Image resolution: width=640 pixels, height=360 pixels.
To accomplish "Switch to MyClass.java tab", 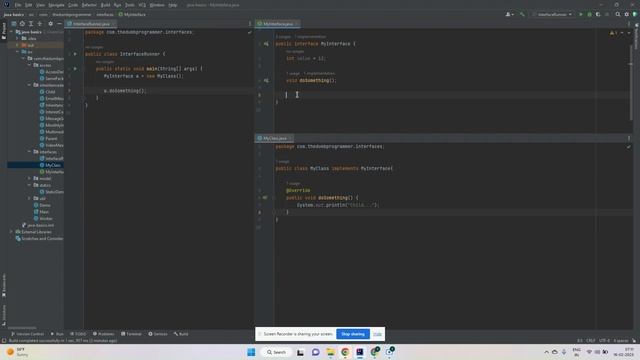I will pos(275,138).
